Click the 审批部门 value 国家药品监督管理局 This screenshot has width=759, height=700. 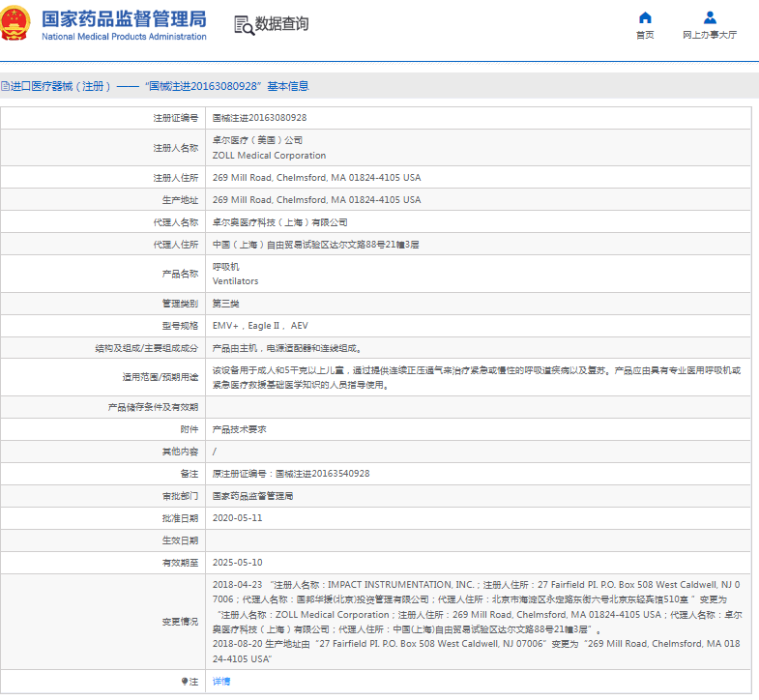(252, 497)
